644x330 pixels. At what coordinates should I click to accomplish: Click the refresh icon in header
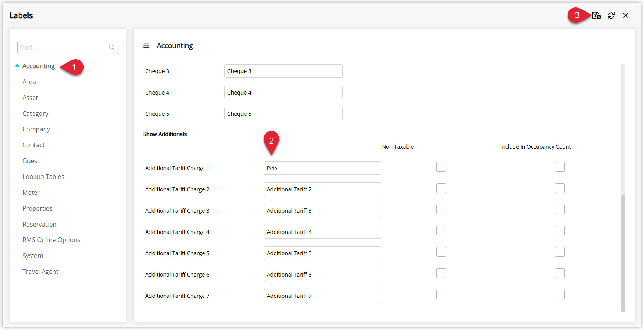point(611,15)
